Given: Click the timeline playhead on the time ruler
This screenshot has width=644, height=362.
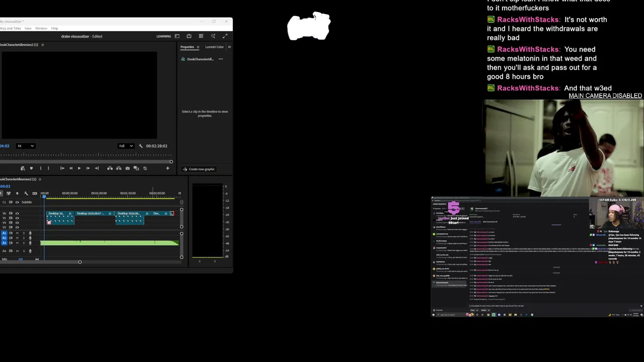Looking at the screenshot, I should coord(44,196).
